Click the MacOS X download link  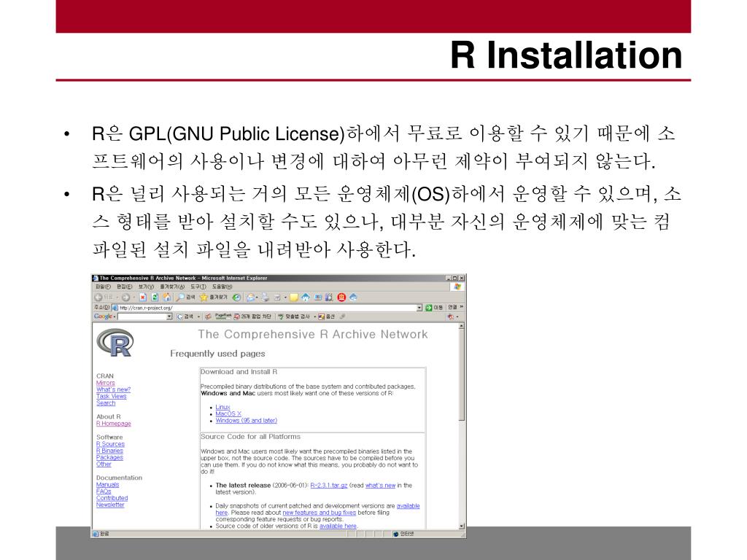[228, 414]
